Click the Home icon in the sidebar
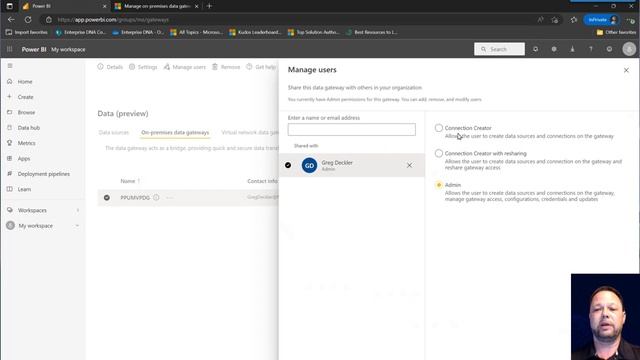The image size is (640, 360). click(x=10, y=81)
